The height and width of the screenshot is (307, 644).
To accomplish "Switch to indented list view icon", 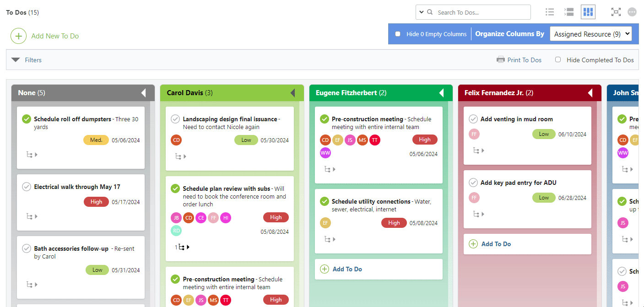I will (x=569, y=12).
